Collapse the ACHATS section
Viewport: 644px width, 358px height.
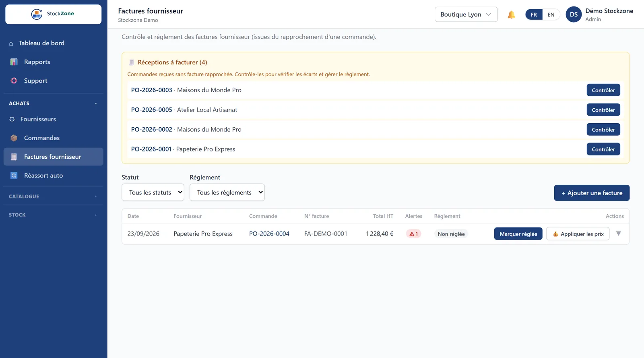tap(53, 103)
